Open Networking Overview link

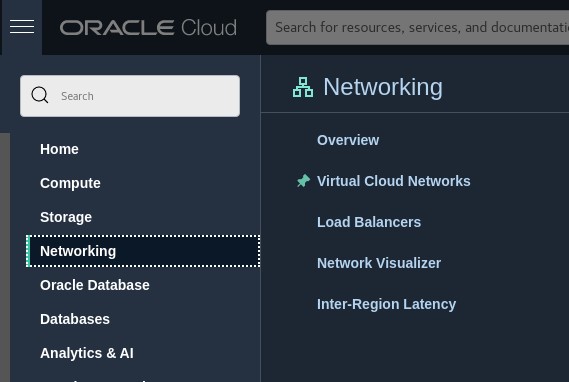pos(348,140)
